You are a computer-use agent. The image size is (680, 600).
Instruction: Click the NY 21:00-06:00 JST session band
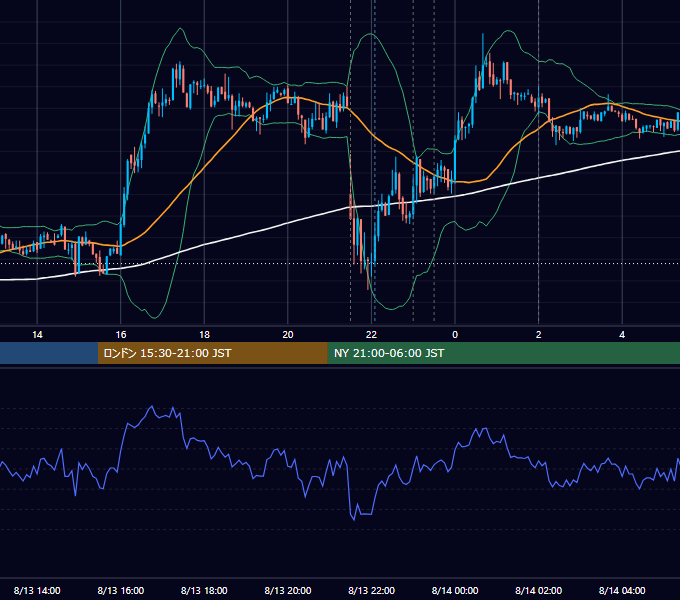pos(503,353)
